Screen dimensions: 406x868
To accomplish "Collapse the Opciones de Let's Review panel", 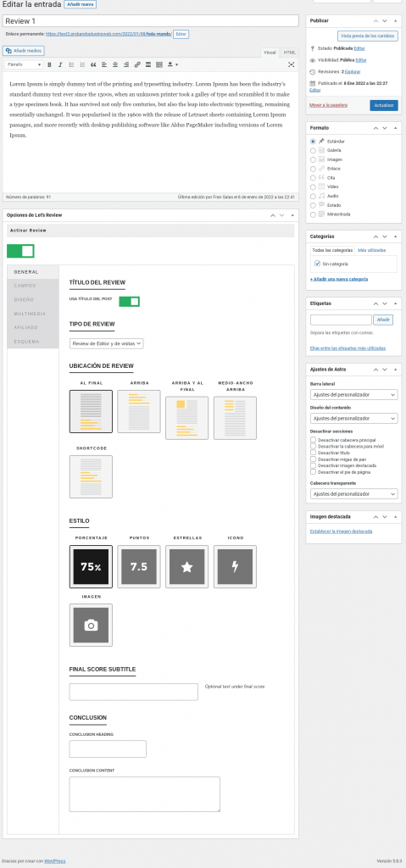I will [x=292, y=214].
